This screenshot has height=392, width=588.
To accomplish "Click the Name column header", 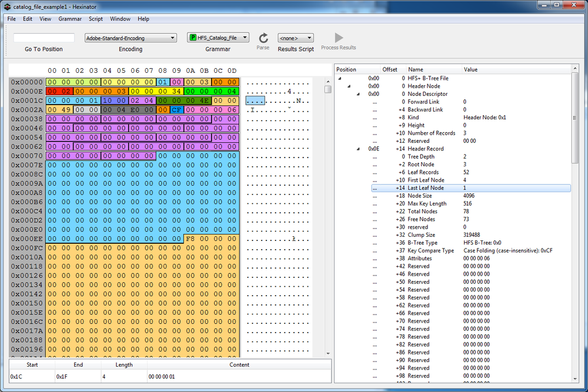I will point(434,69).
